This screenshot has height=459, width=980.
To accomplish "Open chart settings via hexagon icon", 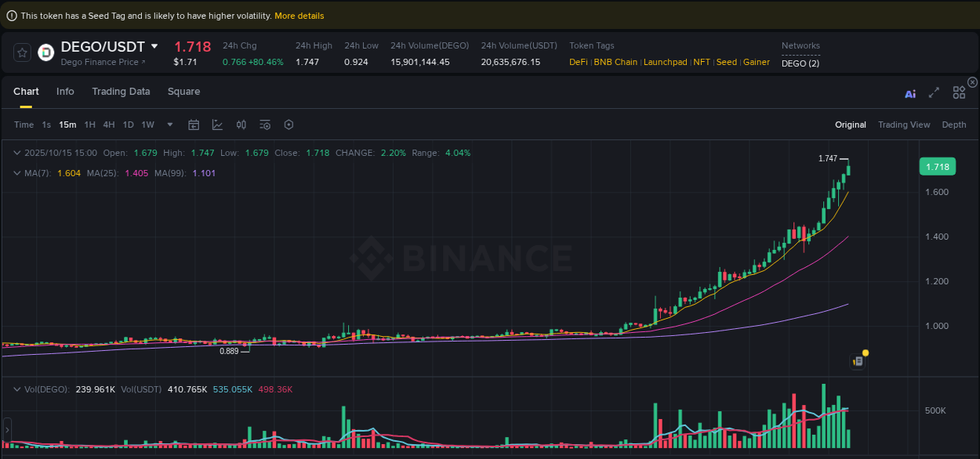I will (289, 125).
